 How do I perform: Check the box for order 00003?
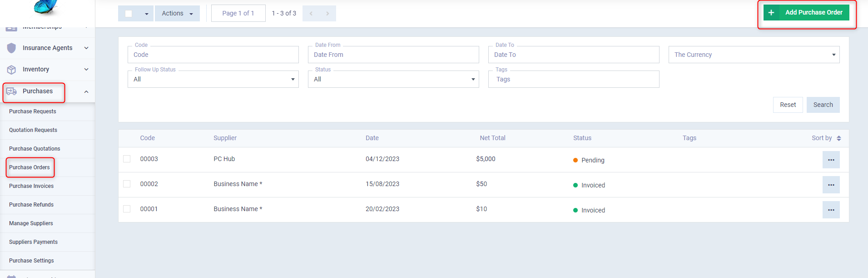tap(127, 159)
